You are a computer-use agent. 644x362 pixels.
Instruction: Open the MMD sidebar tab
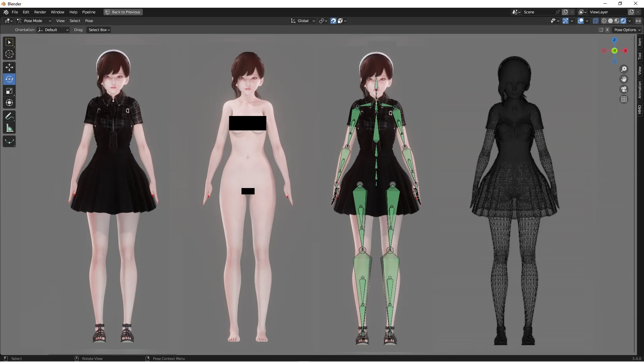640,109
